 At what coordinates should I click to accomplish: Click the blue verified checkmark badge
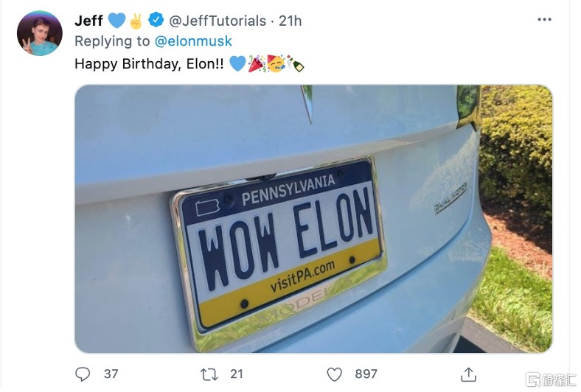tap(156, 20)
